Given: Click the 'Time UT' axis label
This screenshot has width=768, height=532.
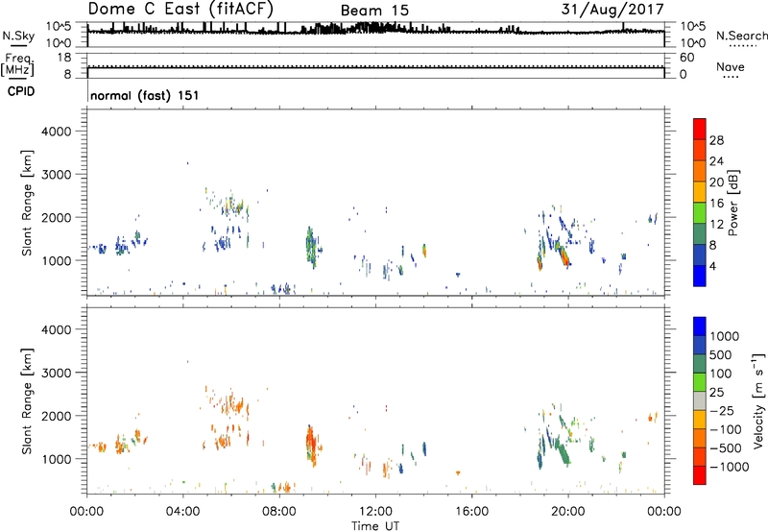Looking at the screenshot, I should point(375,526).
